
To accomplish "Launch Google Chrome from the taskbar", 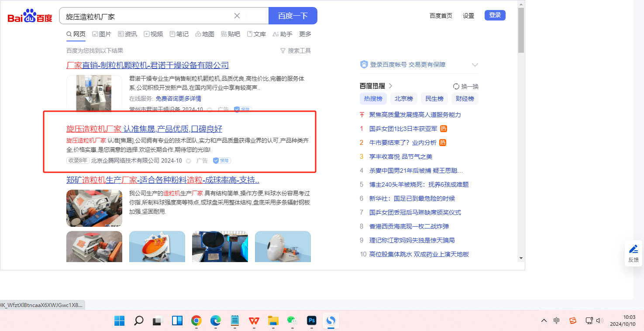I will point(196,321).
